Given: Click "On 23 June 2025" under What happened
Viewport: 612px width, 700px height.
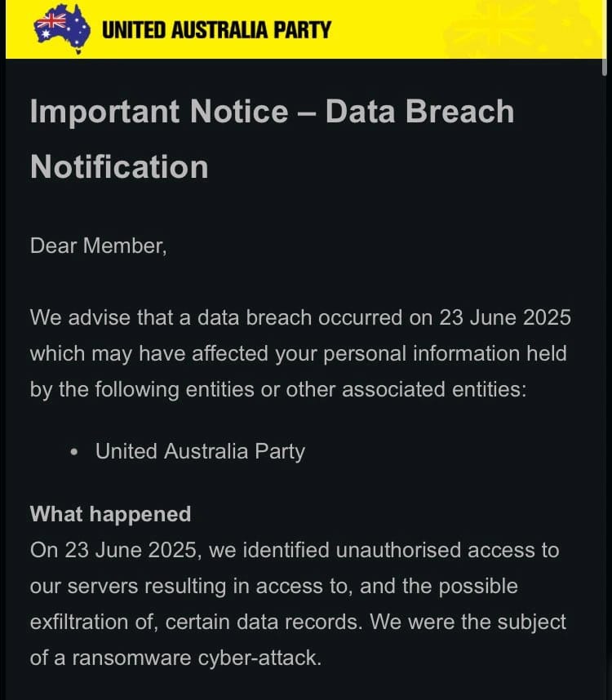Looking at the screenshot, I should click(x=113, y=550).
